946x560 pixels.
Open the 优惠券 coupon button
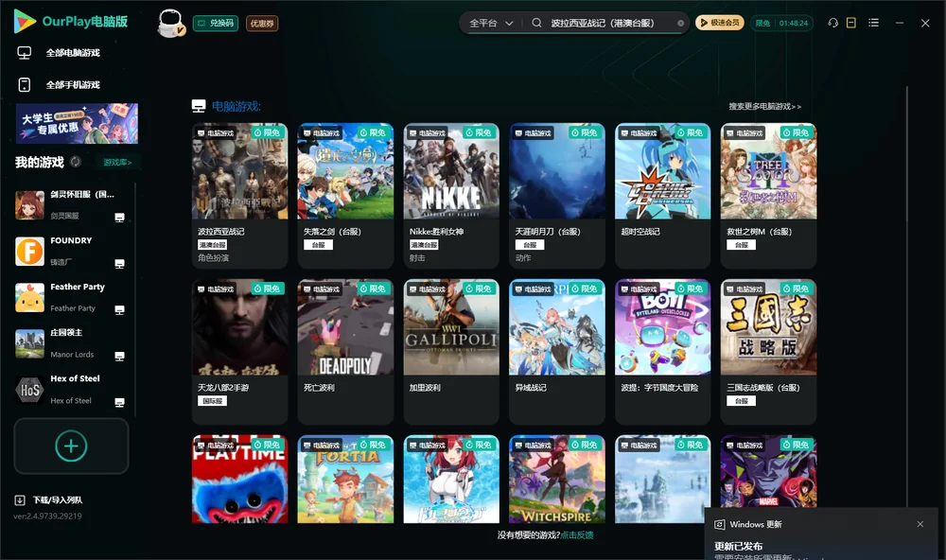262,24
